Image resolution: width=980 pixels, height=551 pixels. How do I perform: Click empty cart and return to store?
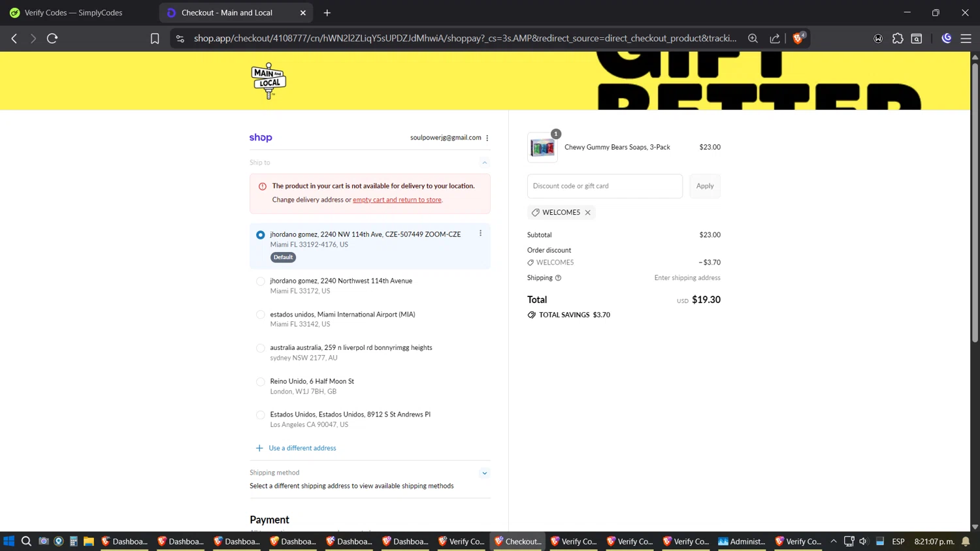pos(397,200)
